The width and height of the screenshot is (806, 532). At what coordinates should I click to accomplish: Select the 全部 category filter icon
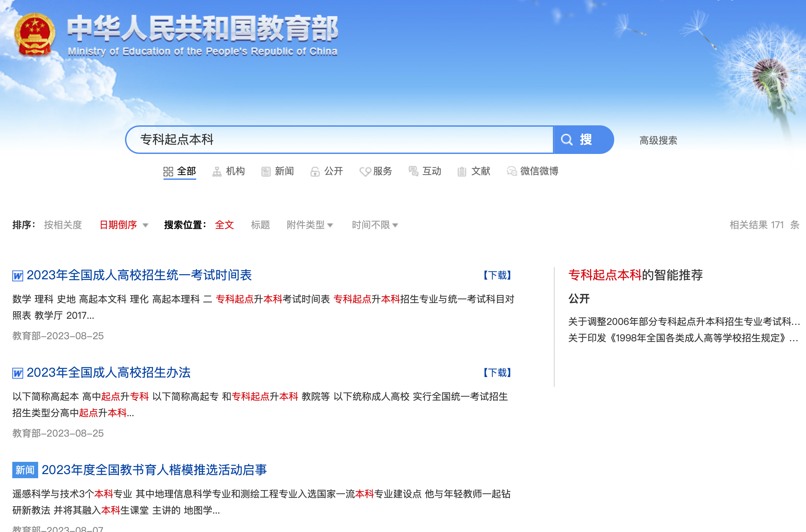click(168, 172)
